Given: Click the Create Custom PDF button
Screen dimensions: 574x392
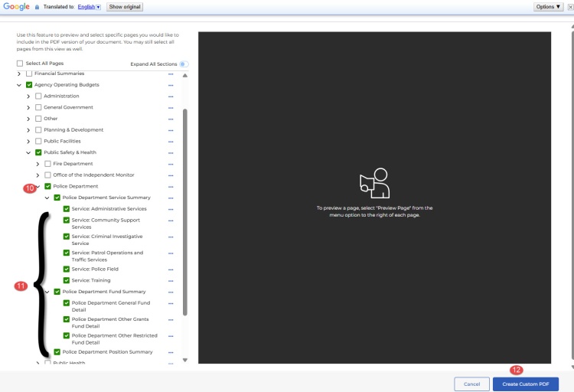Looking at the screenshot, I should click(525, 384).
